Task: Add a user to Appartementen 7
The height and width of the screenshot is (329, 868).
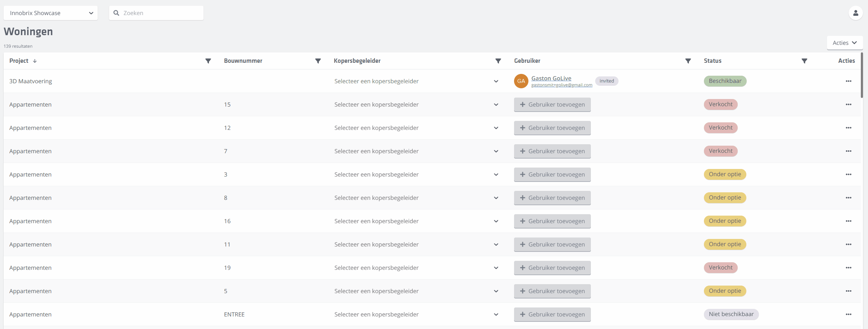Action: [x=552, y=151]
